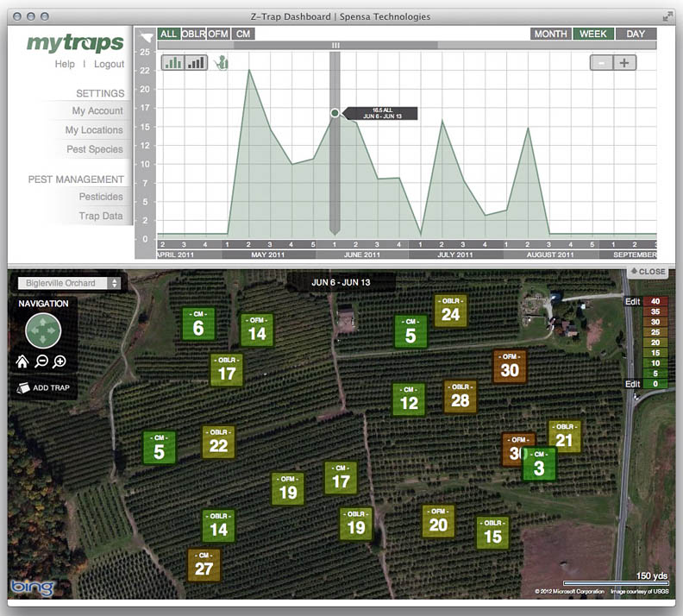Viewport: 683px width, 616px height.
Task: Zoom in the map with magnifier
Action: click(60, 362)
